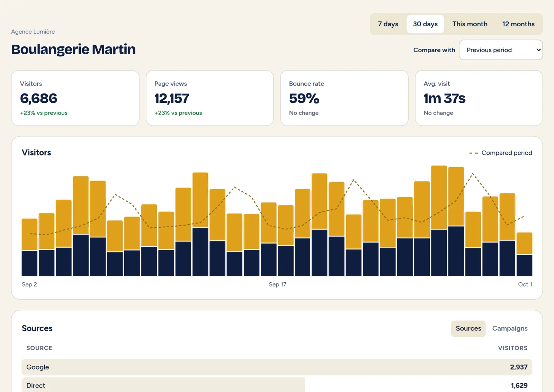Image resolution: width=554 pixels, height=392 pixels.
Task: Switch to 12 months range
Action: pyautogui.click(x=518, y=24)
